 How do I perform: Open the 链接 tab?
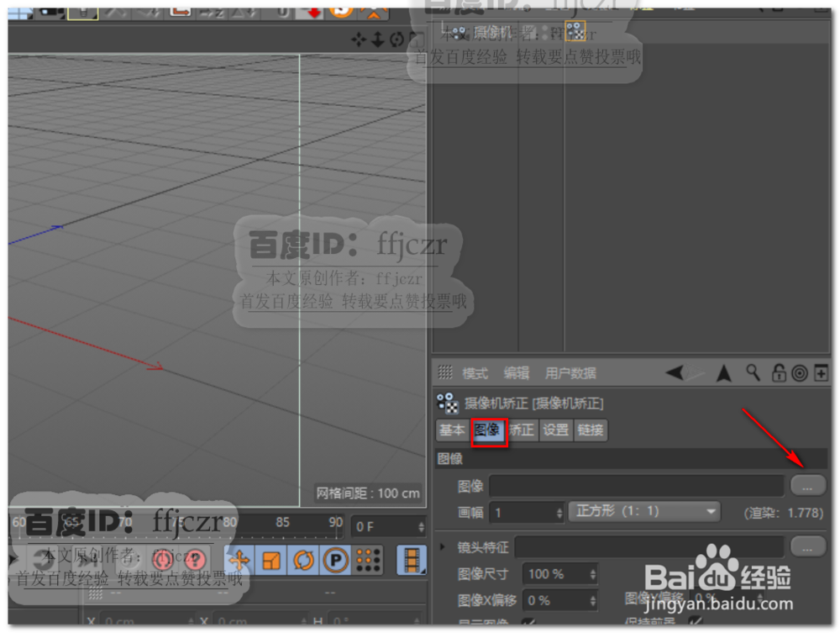pyautogui.click(x=591, y=430)
